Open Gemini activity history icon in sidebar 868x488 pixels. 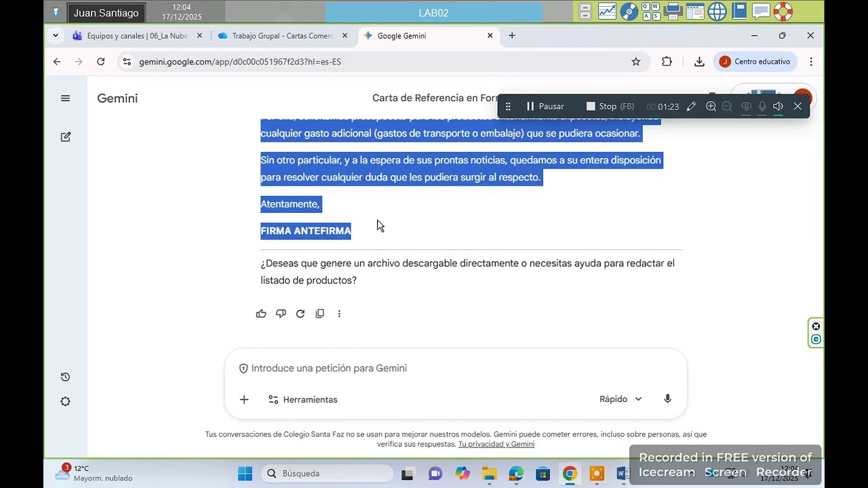tap(65, 377)
